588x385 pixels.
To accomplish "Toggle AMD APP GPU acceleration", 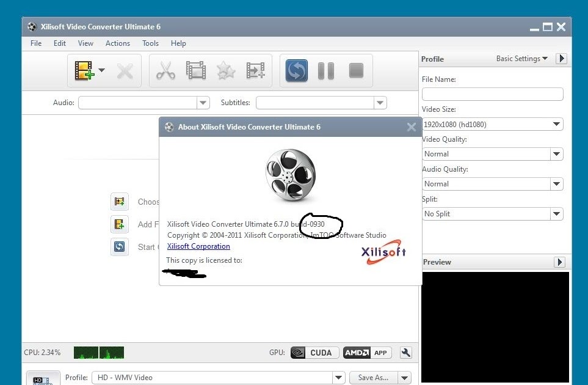I will coord(367,353).
